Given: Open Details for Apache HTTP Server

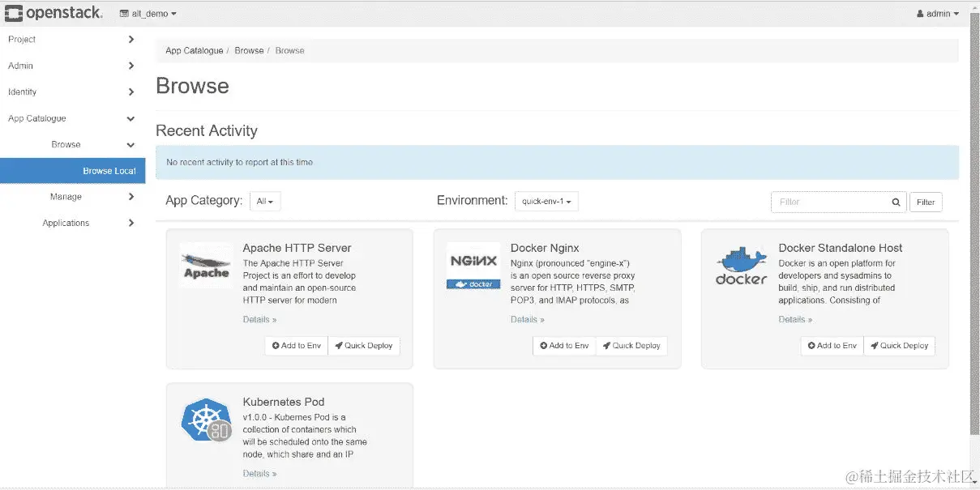Looking at the screenshot, I should 259,320.
